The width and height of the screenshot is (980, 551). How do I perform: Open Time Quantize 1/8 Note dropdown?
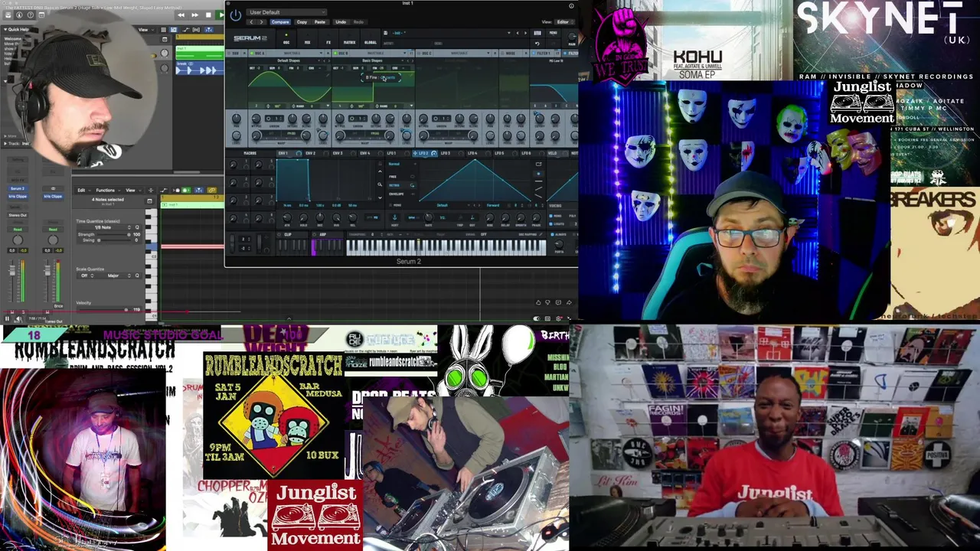[105, 227]
